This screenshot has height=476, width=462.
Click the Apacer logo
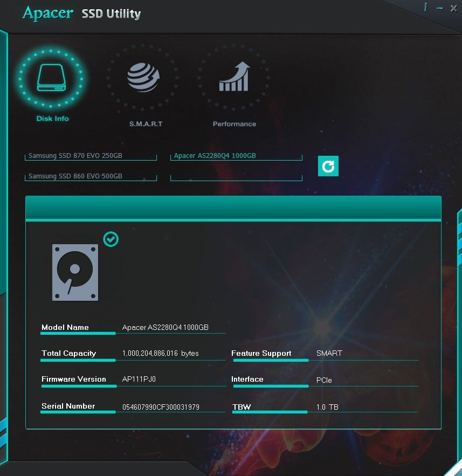point(47,13)
